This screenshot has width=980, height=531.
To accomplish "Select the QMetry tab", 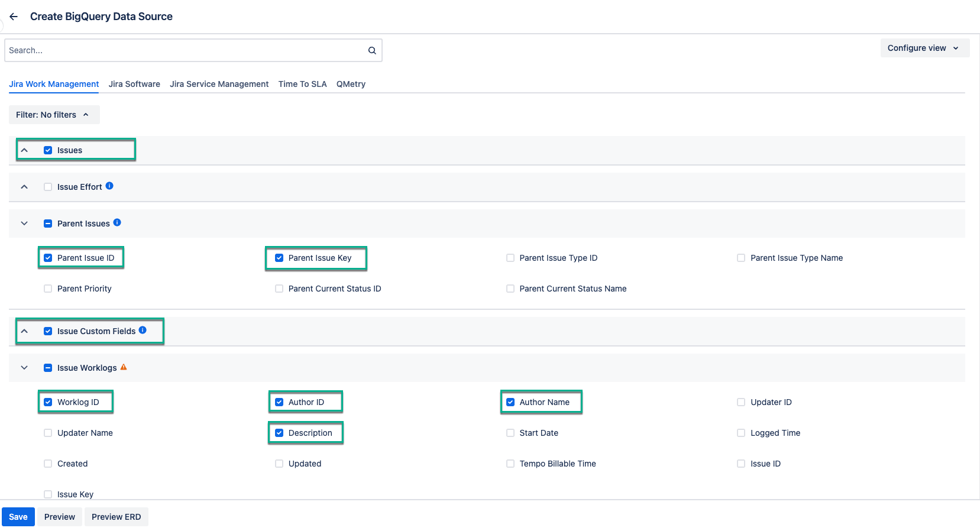I will pyautogui.click(x=351, y=84).
